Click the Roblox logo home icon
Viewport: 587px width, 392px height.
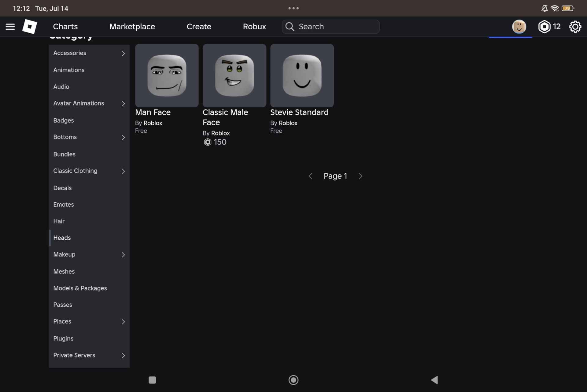pyautogui.click(x=30, y=27)
